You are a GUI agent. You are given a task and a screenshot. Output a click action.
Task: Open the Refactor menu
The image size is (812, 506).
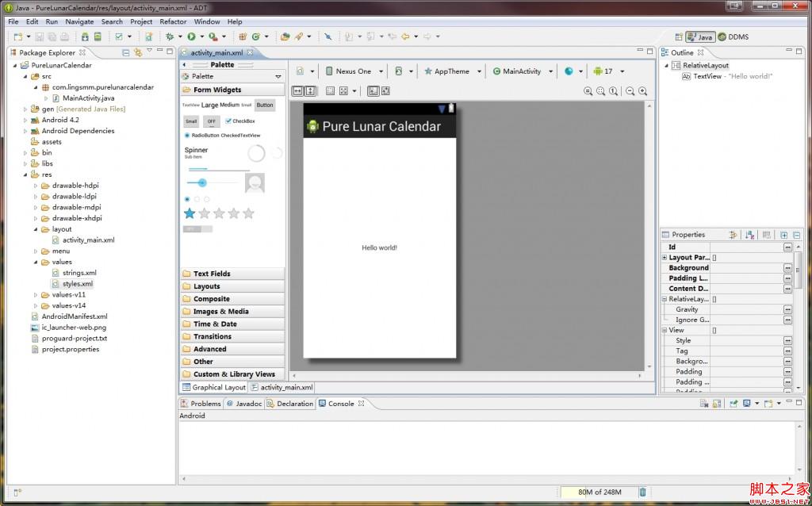(173, 21)
